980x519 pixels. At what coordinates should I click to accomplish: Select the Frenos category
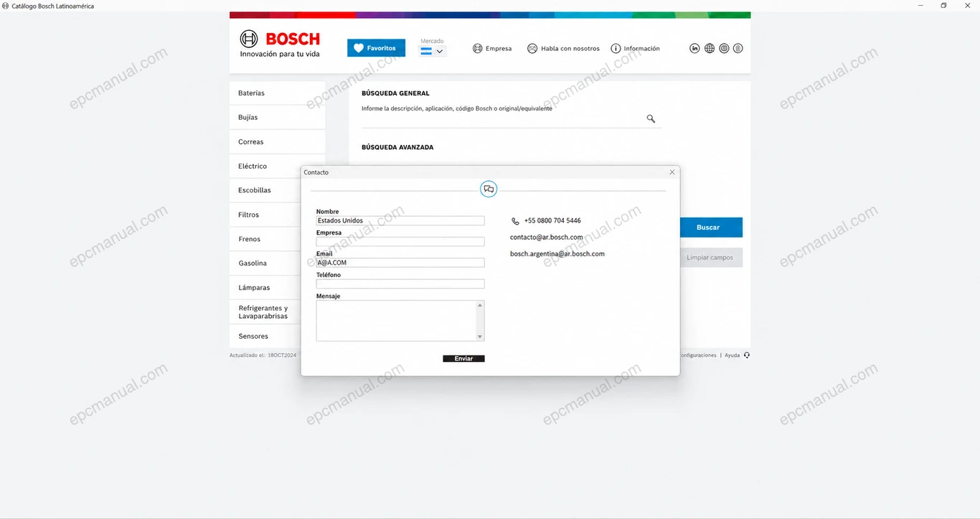pos(265,240)
